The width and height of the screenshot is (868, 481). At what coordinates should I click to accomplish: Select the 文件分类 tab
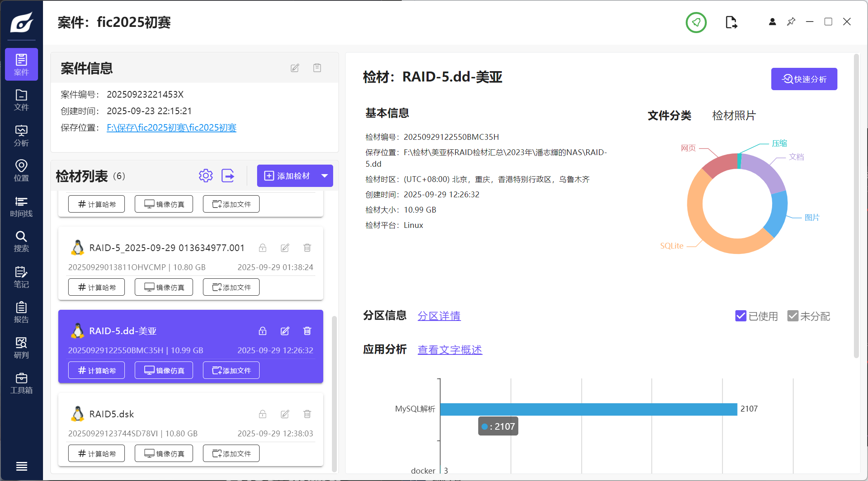[669, 115]
